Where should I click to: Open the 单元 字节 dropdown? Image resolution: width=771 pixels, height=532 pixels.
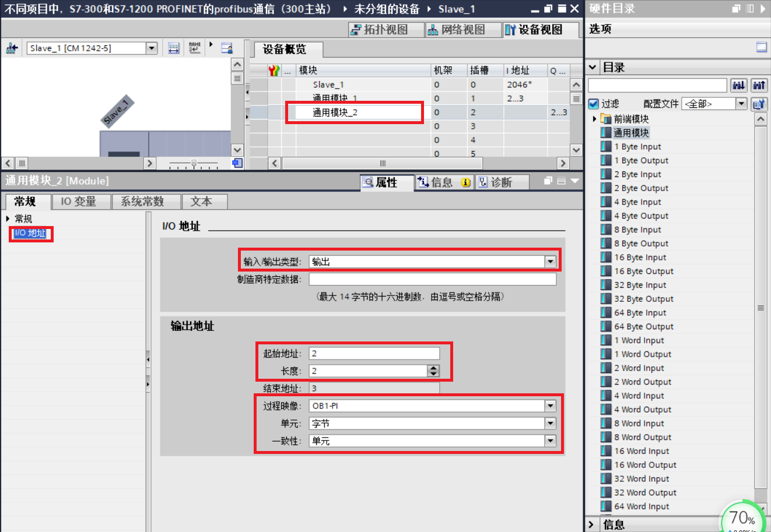551,424
